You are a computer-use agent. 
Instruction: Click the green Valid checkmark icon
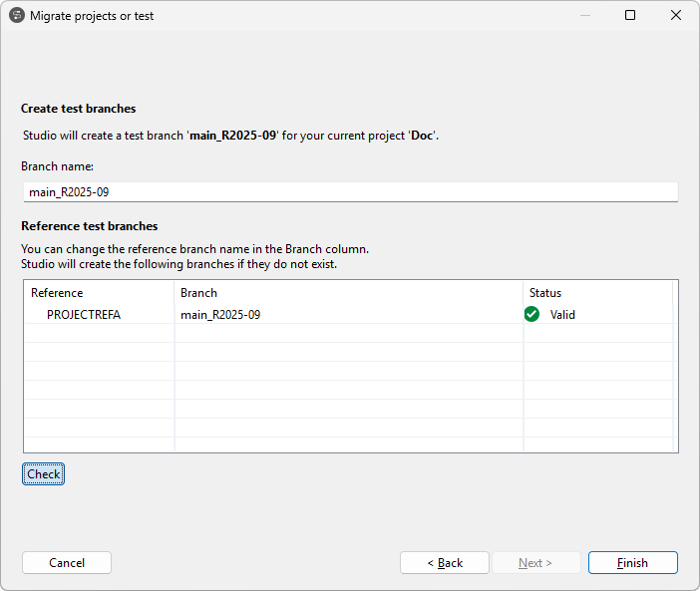pyautogui.click(x=532, y=314)
